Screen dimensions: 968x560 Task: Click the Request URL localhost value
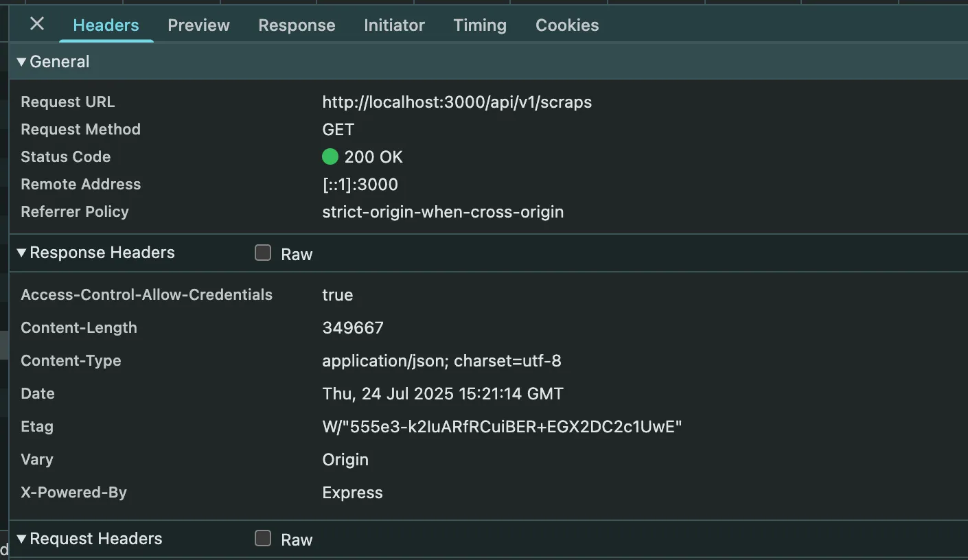(457, 102)
